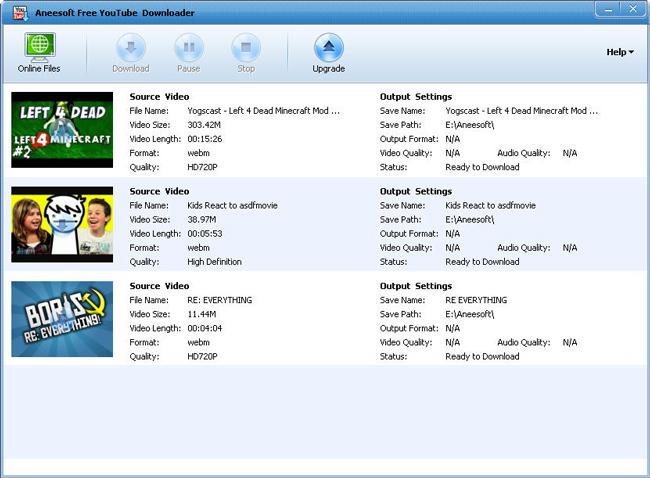The image size is (650, 478).
Task: Click save name 'RE EVERYTHING'
Action: point(476,300)
